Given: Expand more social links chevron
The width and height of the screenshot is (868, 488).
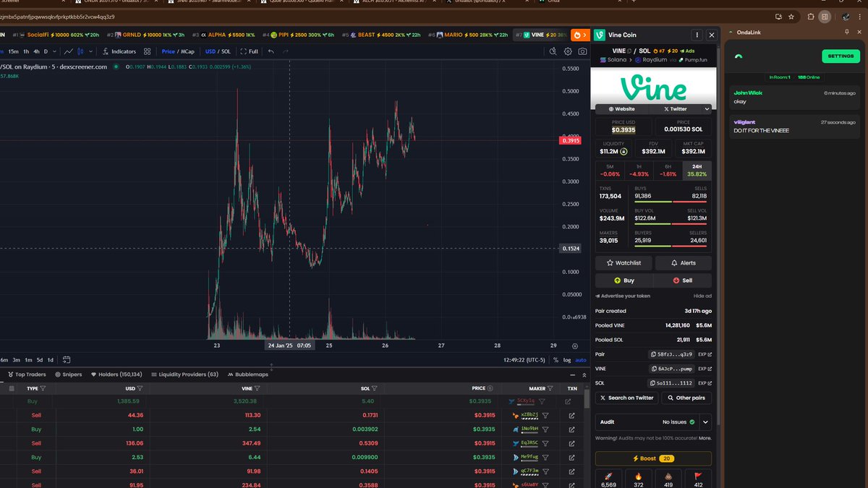Looking at the screenshot, I should tap(707, 109).
